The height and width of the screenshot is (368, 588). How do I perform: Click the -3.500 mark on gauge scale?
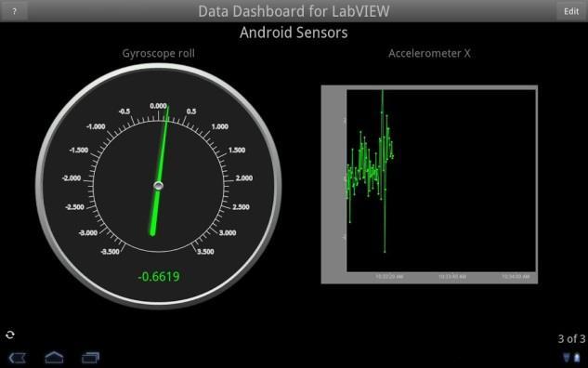click(110, 251)
